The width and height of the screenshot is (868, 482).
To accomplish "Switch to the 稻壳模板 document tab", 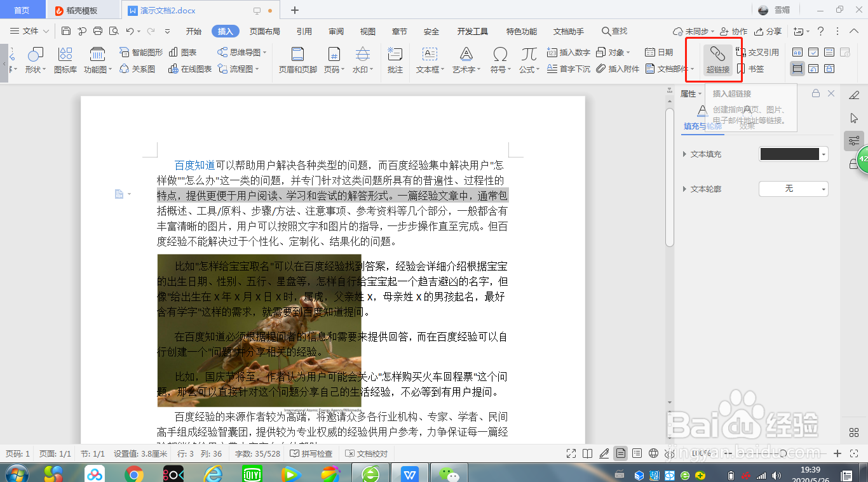I will click(x=83, y=10).
